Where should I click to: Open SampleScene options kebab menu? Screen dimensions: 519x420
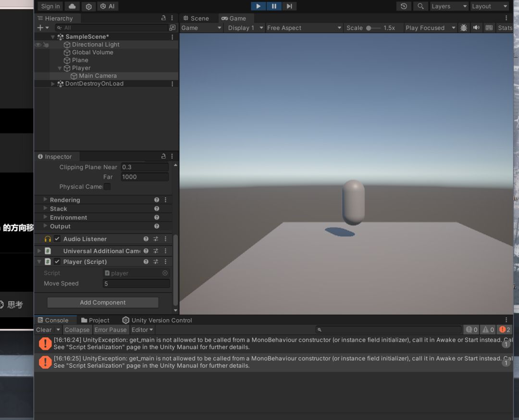click(172, 37)
